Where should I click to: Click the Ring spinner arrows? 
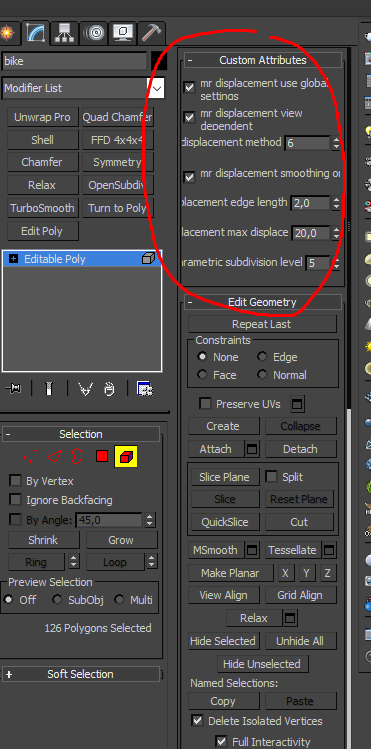coord(74,562)
